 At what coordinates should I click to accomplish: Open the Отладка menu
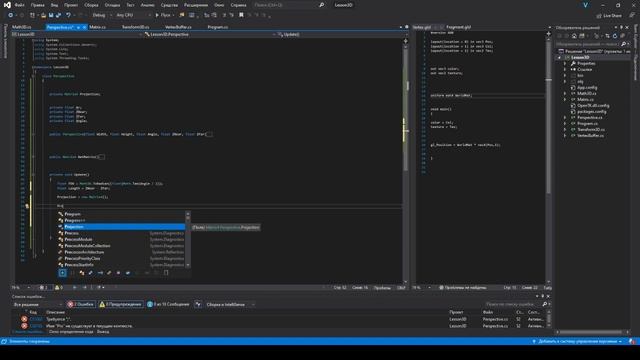click(112, 5)
